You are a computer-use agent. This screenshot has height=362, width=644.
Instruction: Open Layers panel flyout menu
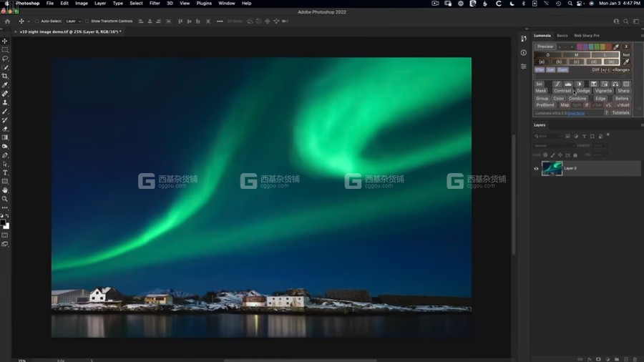coord(642,125)
